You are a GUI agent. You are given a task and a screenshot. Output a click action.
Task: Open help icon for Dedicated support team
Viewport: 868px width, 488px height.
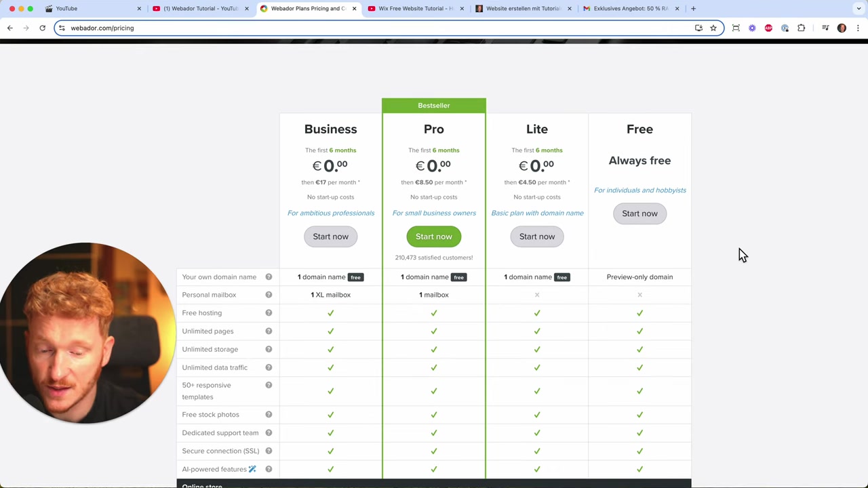coord(269,432)
